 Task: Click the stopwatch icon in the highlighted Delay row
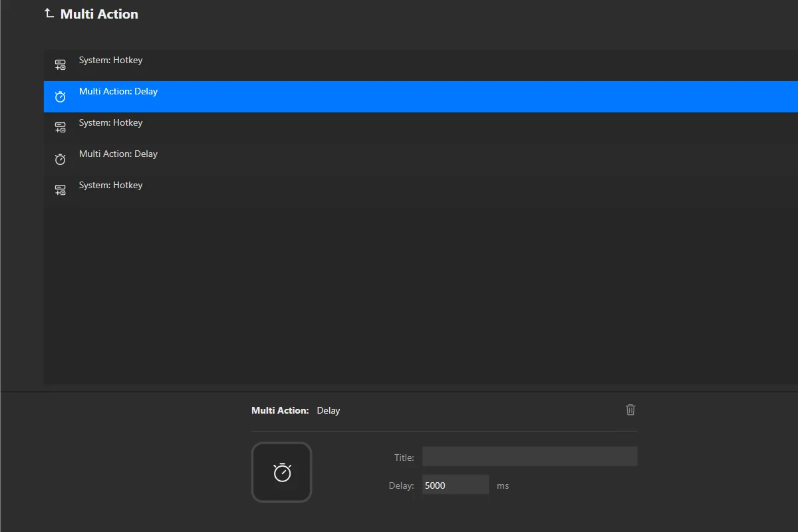coord(60,96)
